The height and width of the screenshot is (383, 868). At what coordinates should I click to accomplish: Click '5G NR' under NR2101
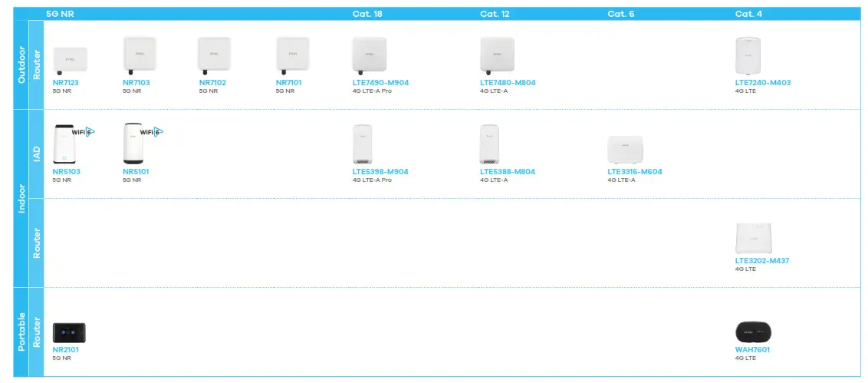pos(61,358)
